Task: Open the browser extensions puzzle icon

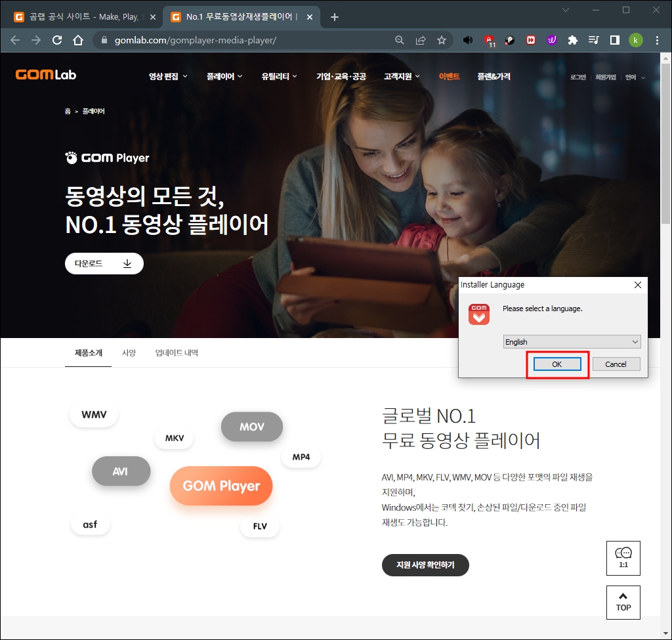Action: point(572,40)
